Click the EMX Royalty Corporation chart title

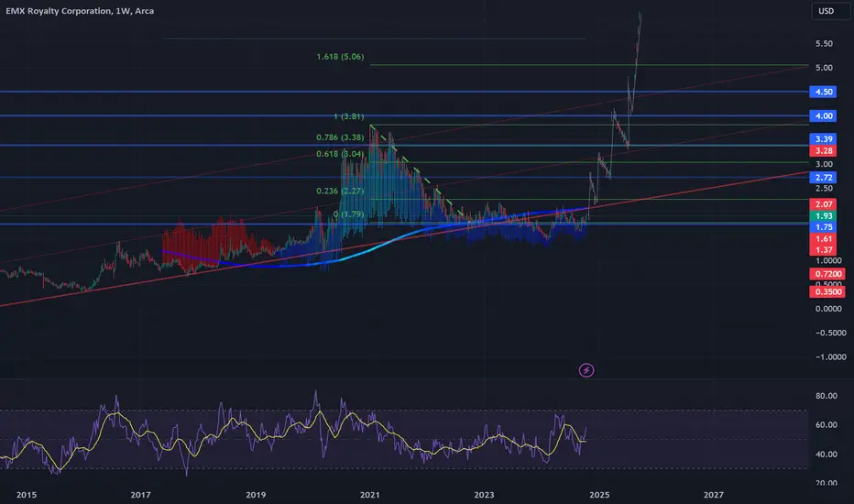80,11
